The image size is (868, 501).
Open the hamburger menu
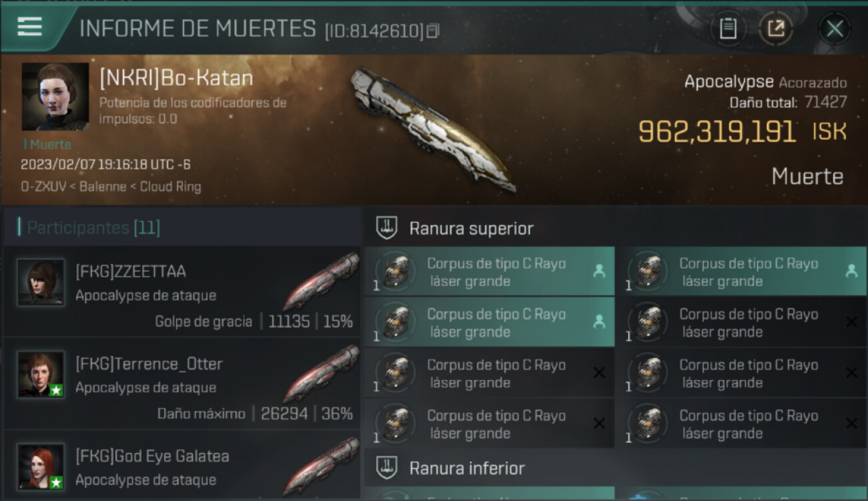tap(29, 27)
